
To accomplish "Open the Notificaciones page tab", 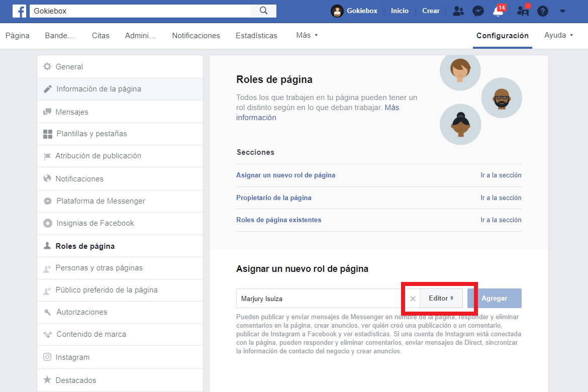I will tap(196, 36).
